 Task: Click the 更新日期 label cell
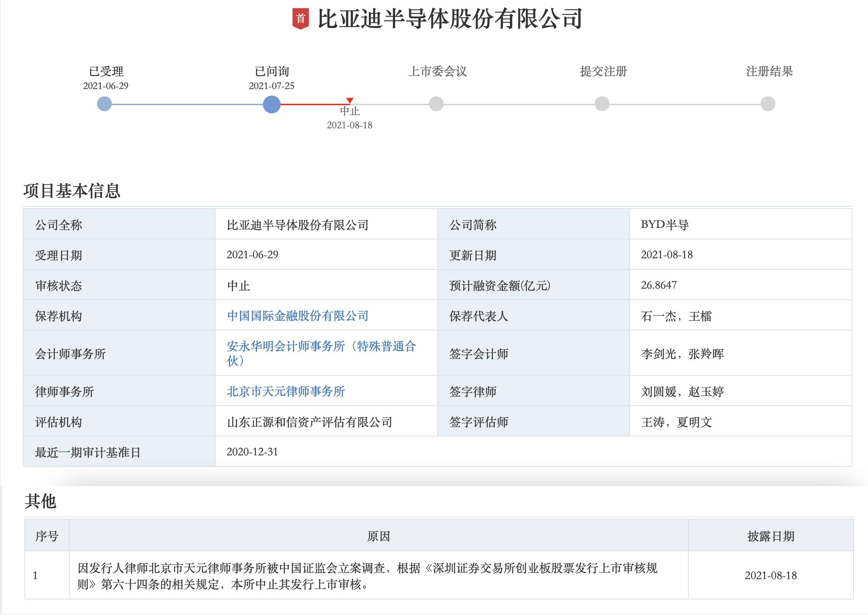click(x=534, y=255)
